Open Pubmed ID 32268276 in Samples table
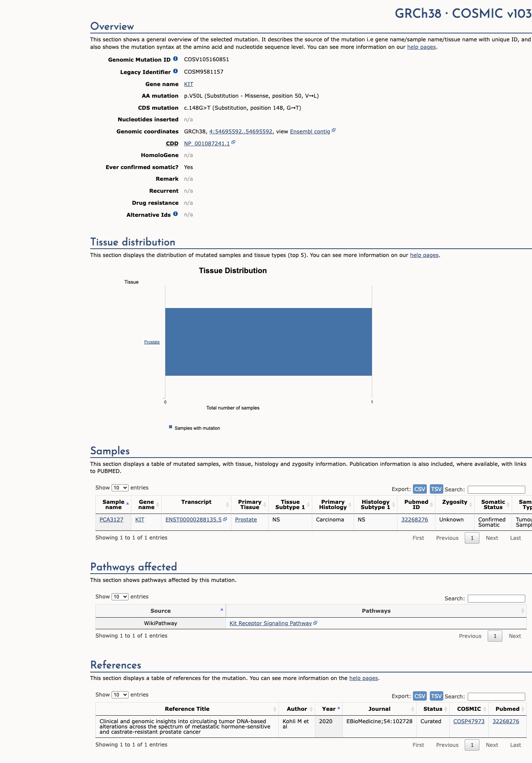The height and width of the screenshot is (763, 532). (x=415, y=520)
